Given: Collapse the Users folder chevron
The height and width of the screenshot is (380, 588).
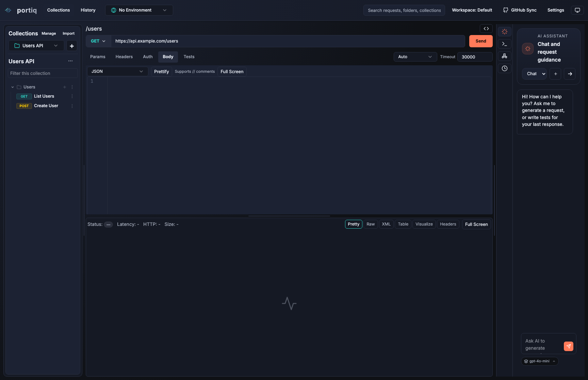Looking at the screenshot, I should [x=13, y=87].
